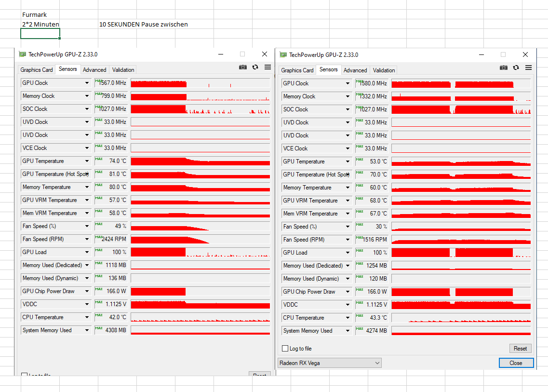Open Mem VRM Temperature dropdown in right window
Screen dimensions: 548x392
(348, 214)
